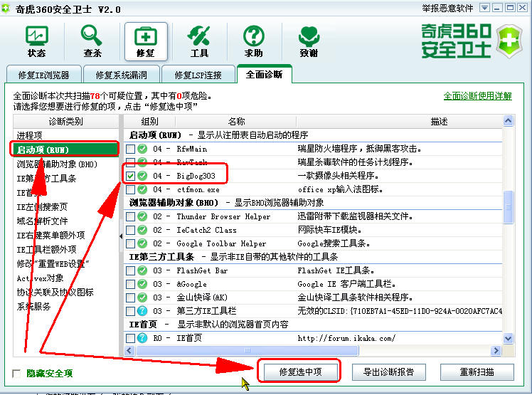Viewport: 532px width, 395px height.
Task: Check the 第三方IE工具栏 checkbox
Action: [130, 311]
